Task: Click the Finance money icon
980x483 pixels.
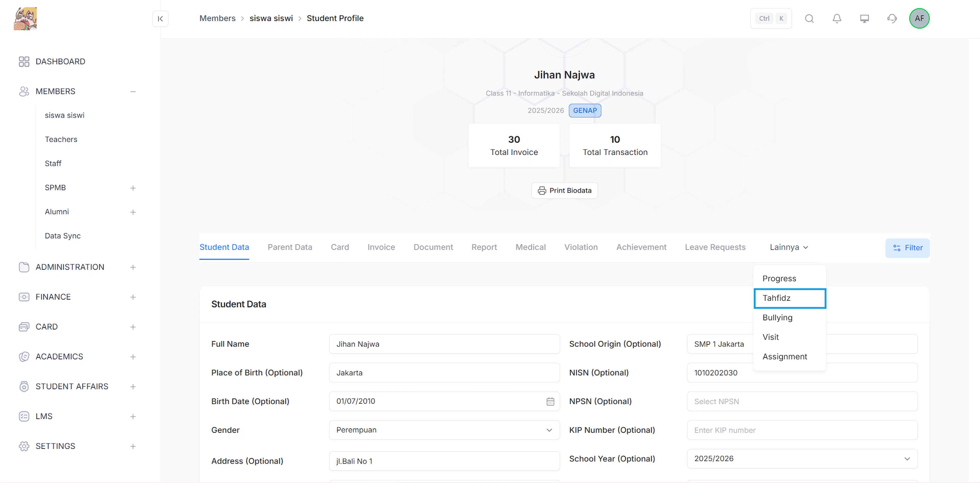Action: pyautogui.click(x=24, y=297)
